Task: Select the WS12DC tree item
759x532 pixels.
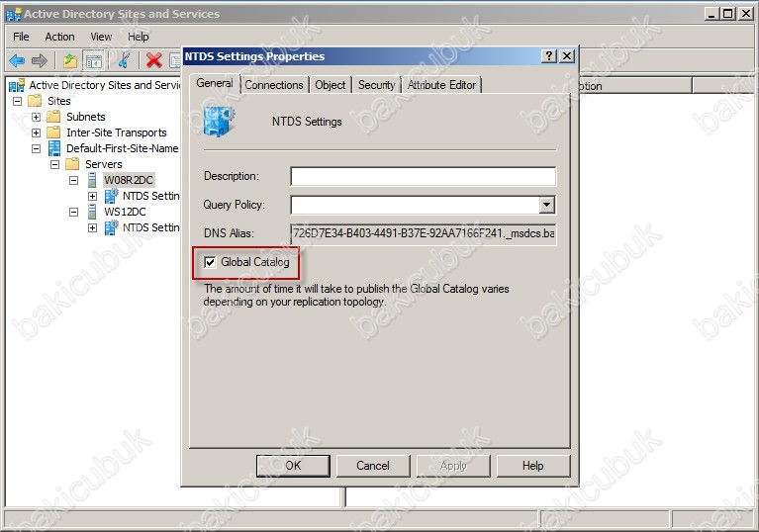Action: (x=125, y=212)
